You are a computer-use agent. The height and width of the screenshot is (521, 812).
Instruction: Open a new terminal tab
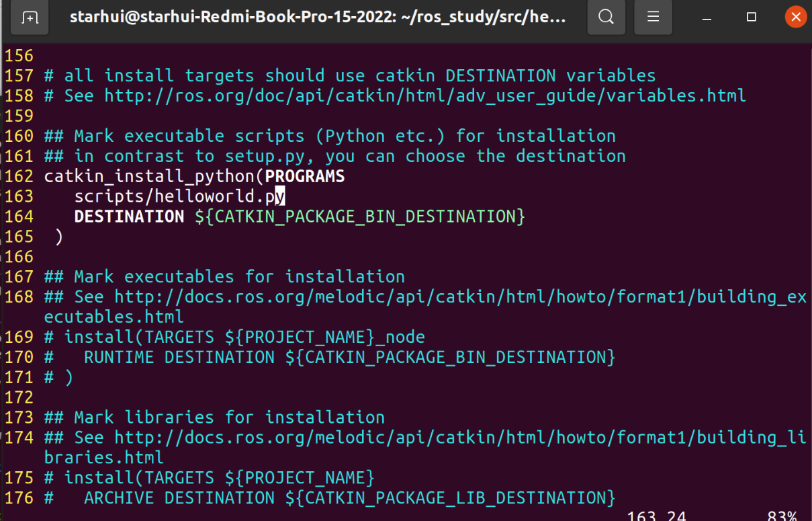(30, 17)
